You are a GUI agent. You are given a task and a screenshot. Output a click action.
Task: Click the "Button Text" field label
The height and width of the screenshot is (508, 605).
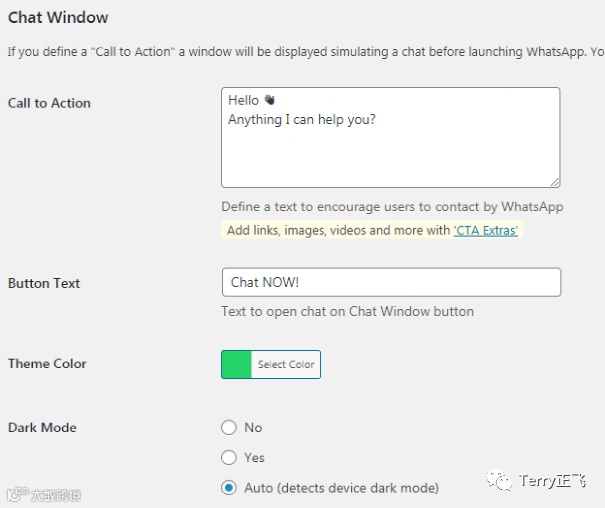point(44,283)
